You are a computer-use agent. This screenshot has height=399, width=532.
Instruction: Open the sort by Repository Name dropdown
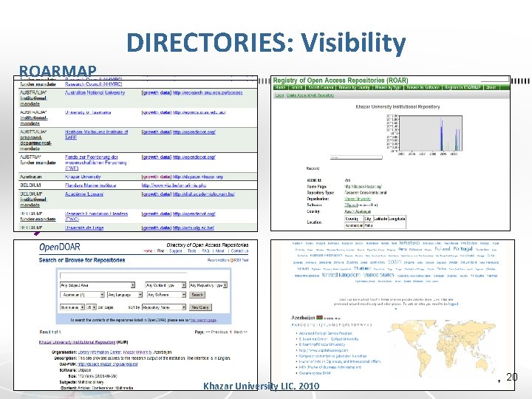[x=164, y=307]
